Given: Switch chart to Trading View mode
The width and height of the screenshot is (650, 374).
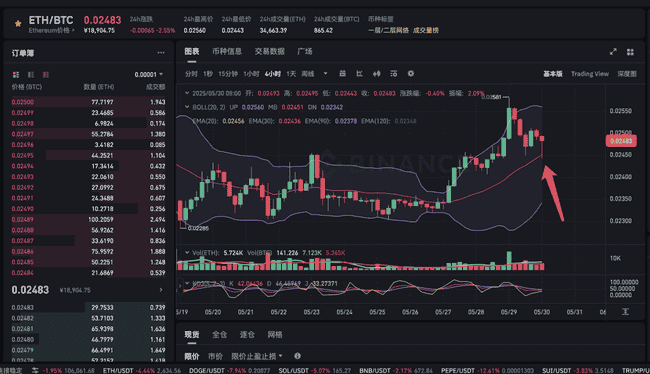Looking at the screenshot, I should (x=589, y=74).
